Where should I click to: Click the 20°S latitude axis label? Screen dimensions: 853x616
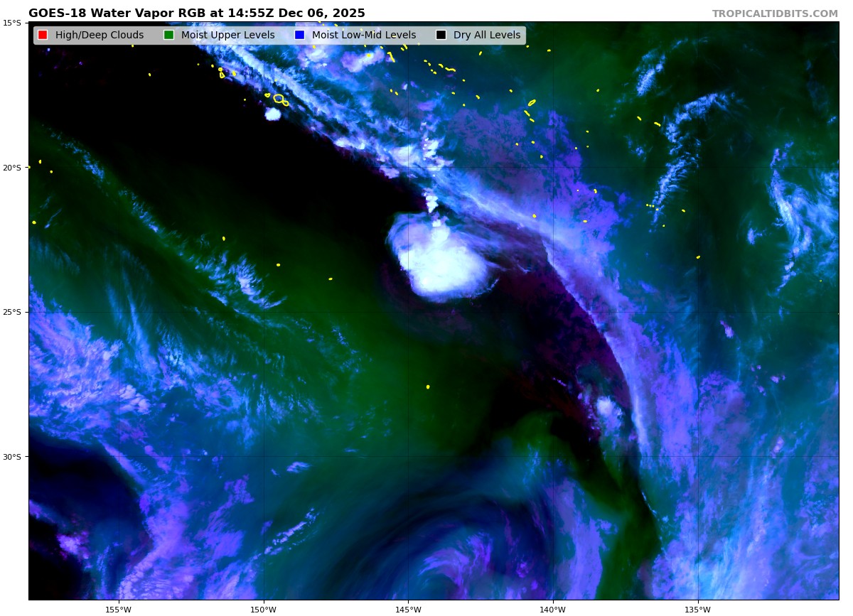(12, 168)
